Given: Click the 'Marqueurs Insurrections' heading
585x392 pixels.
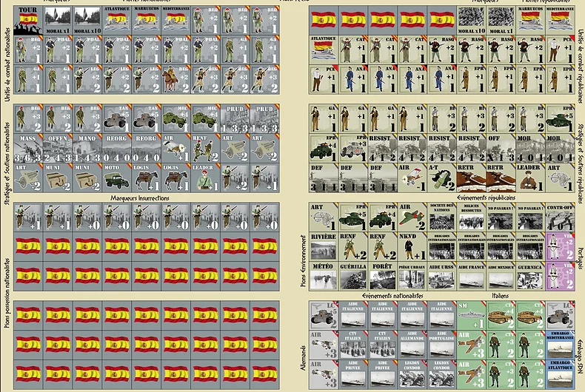Looking at the screenshot, I should (x=140, y=198).
